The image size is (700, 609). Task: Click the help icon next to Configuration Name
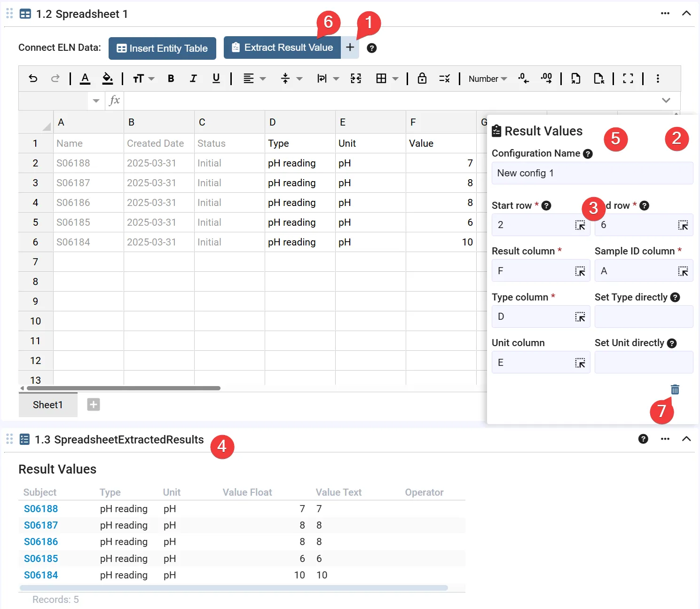[x=588, y=154]
